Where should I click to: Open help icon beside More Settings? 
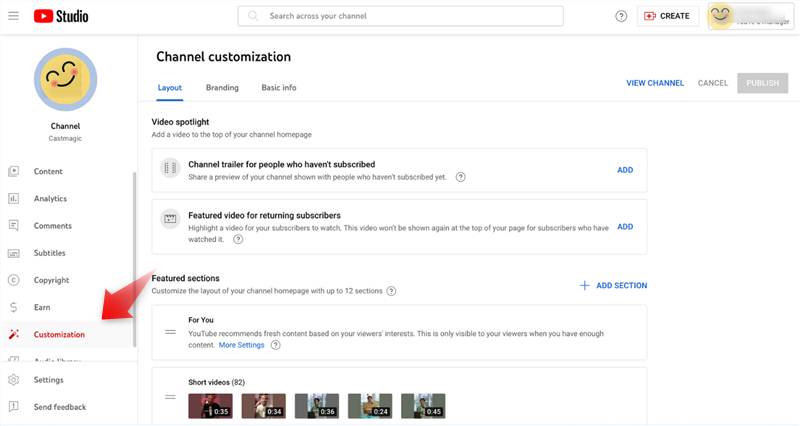pyautogui.click(x=276, y=345)
